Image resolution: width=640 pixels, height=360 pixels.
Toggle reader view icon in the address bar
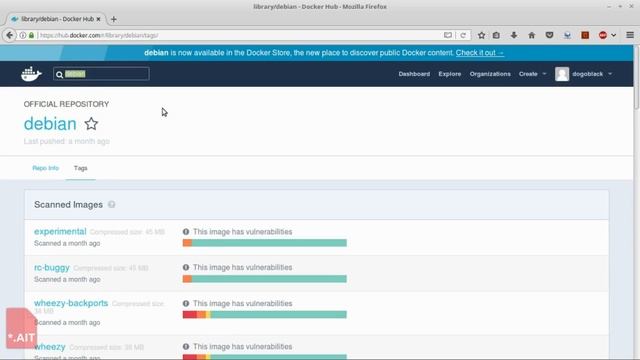(x=448, y=35)
